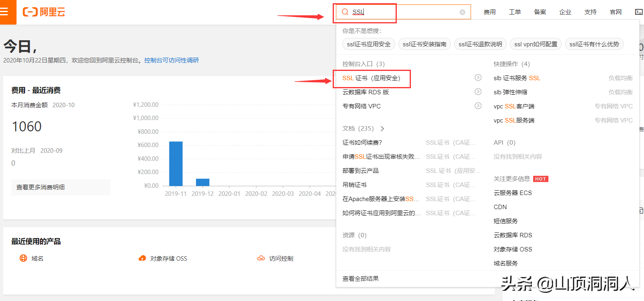Choose quick action slb 弹性伸缩
This screenshot has height=301, width=644.
point(510,92)
